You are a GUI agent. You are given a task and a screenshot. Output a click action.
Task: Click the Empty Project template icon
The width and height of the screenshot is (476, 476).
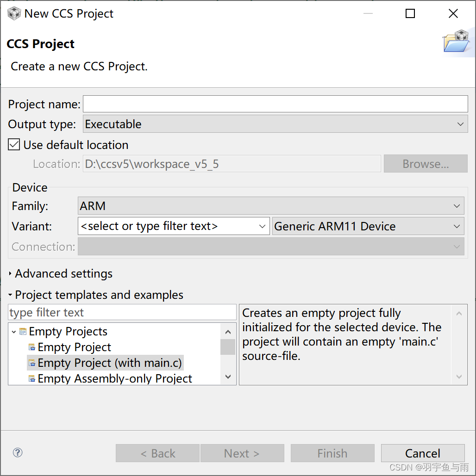(x=32, y=347)
